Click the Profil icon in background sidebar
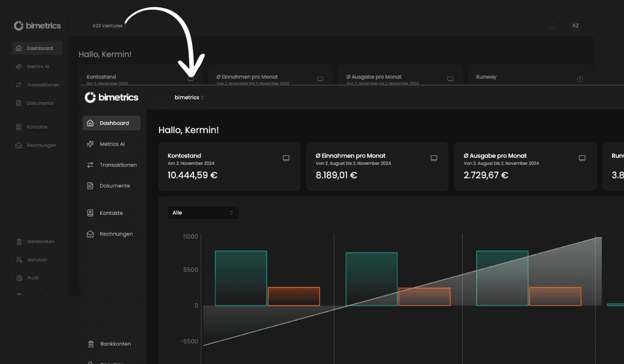This screenshot has height=364, width=624. (19, 278)
